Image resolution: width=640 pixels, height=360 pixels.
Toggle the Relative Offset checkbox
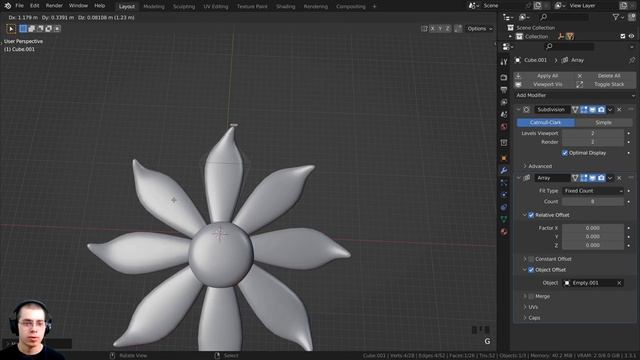tap(531, 215)
